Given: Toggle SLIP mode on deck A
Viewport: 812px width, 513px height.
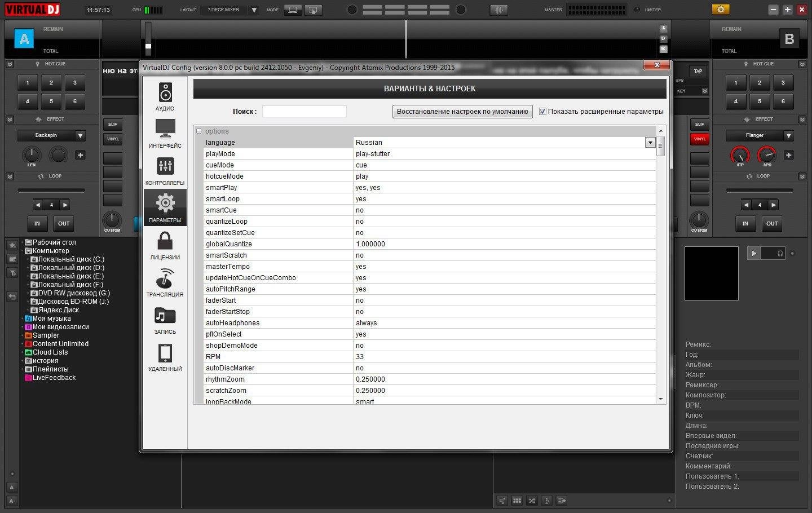Looking at the screenshot, I should coord(113,124).
